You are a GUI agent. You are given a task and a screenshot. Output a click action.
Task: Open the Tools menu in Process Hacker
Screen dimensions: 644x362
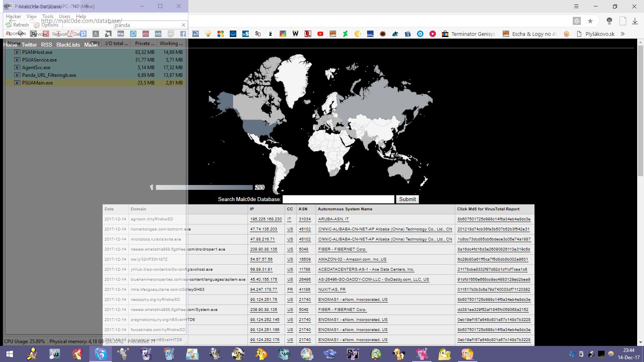tap(47, 16)
